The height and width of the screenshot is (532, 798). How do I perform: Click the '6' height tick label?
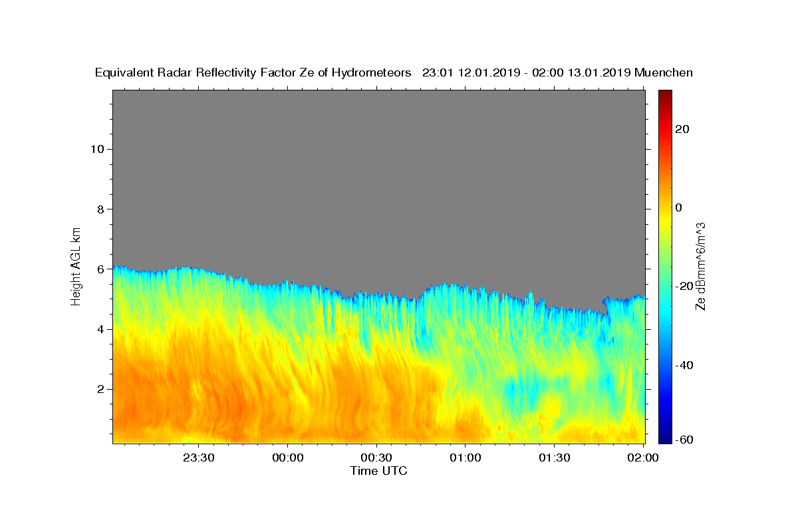100,269
